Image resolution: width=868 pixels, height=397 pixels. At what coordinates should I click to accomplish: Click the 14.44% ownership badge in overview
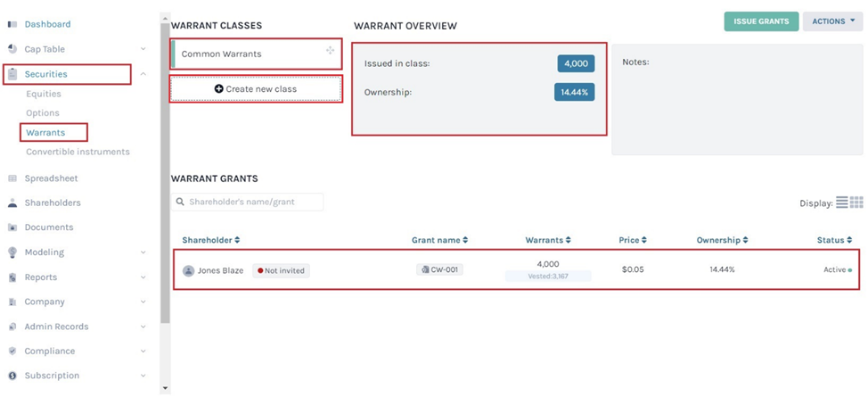tap(574, 92)
